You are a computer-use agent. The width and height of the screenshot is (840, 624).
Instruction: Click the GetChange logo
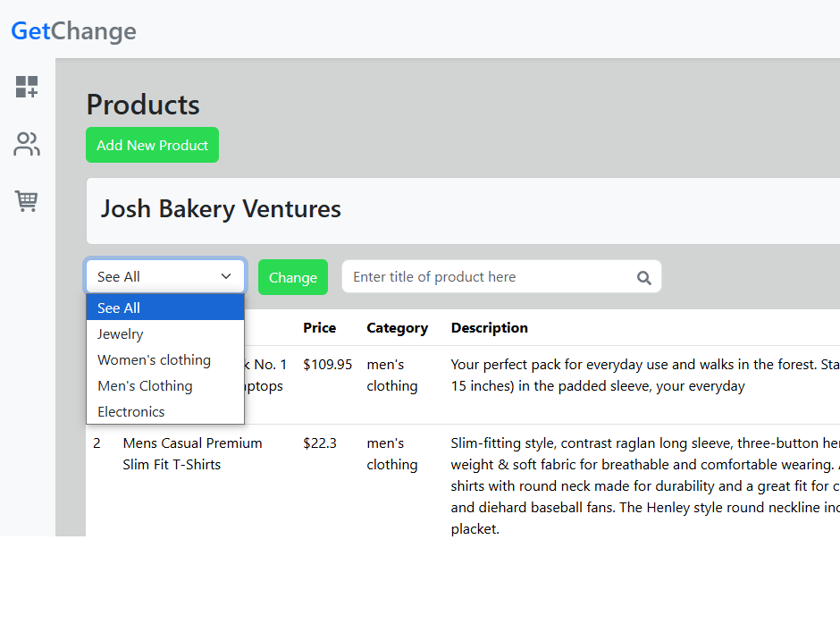pos(74,30)
